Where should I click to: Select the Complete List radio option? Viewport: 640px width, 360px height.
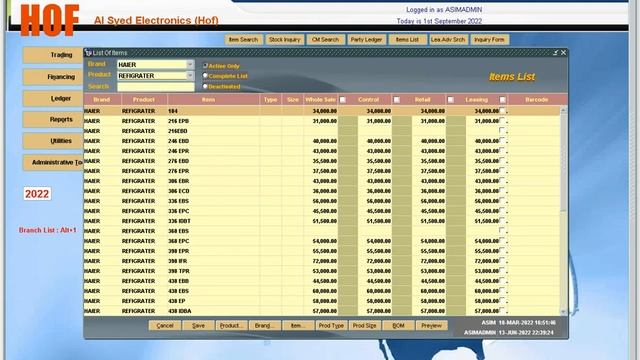pyautogui.click(x=205, y=76)
